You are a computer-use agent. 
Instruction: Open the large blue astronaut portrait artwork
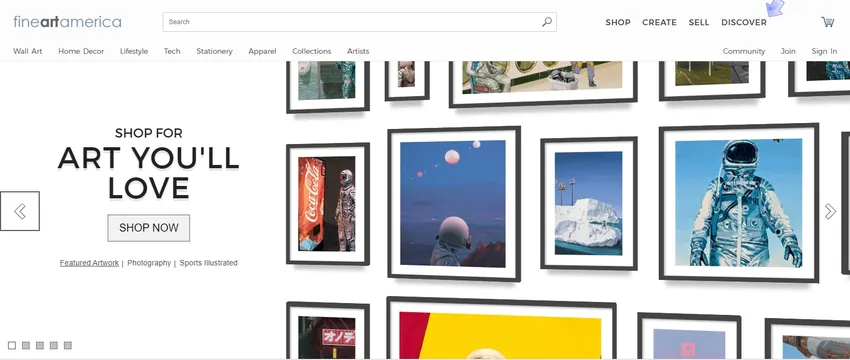739,203
